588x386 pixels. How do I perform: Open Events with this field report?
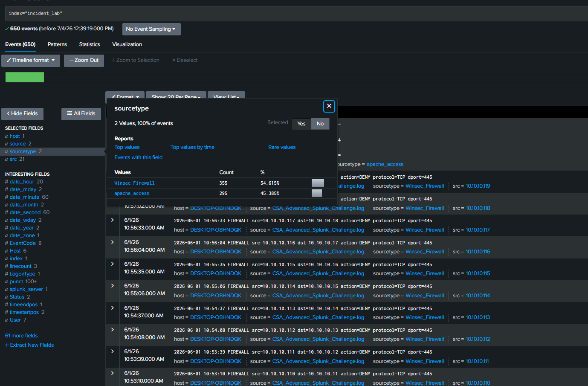click(139, 157)
